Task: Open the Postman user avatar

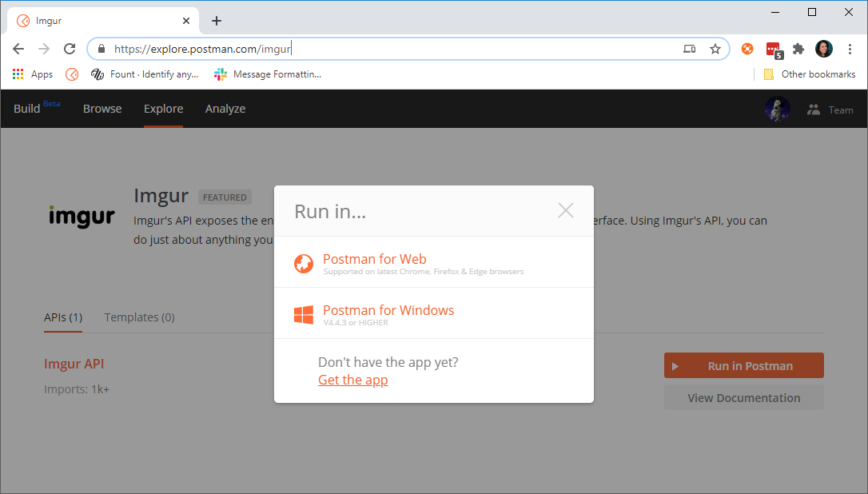Action: tap(777, 109)
